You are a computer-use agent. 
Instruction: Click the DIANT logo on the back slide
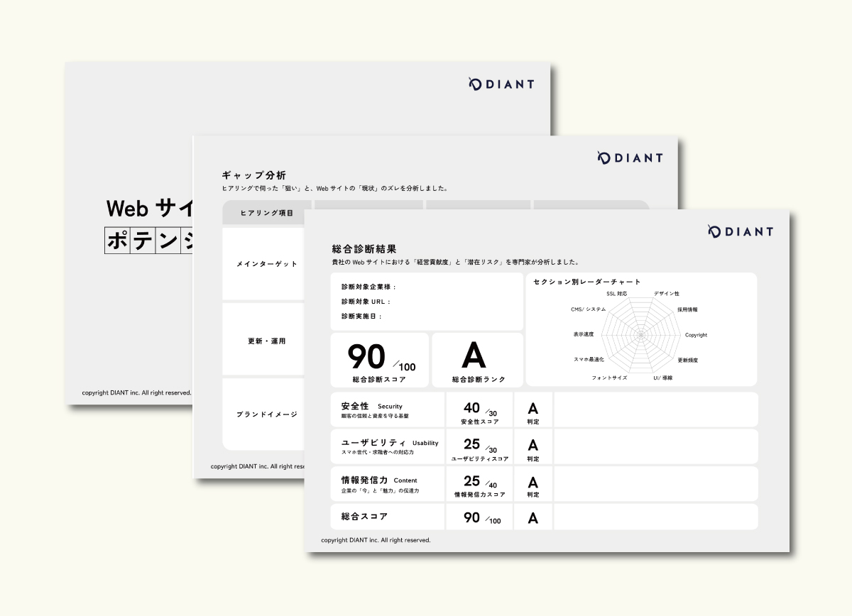coord(501,84)
